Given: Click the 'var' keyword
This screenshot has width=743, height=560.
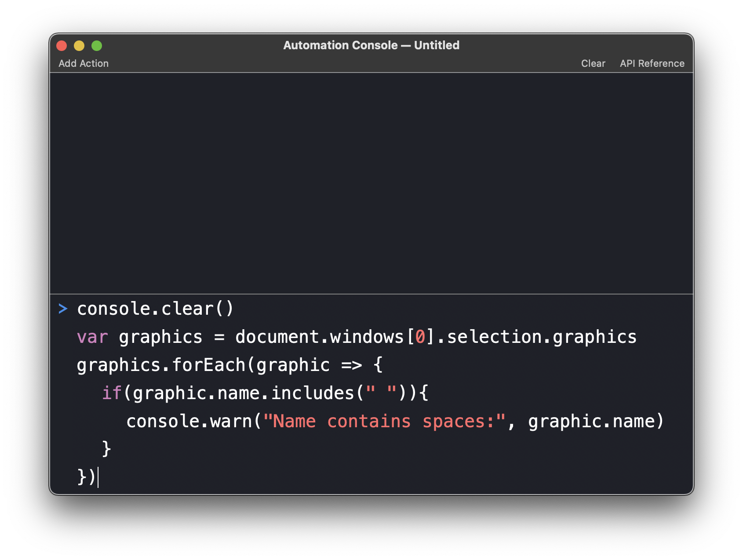Looking at the screenshot, I should [92, 337].
